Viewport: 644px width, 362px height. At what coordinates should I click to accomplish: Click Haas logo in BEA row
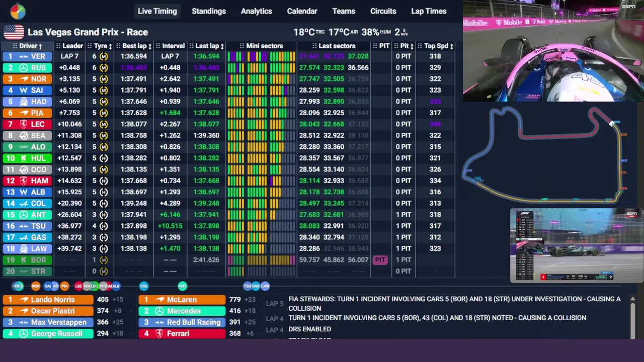coord(24,136)
